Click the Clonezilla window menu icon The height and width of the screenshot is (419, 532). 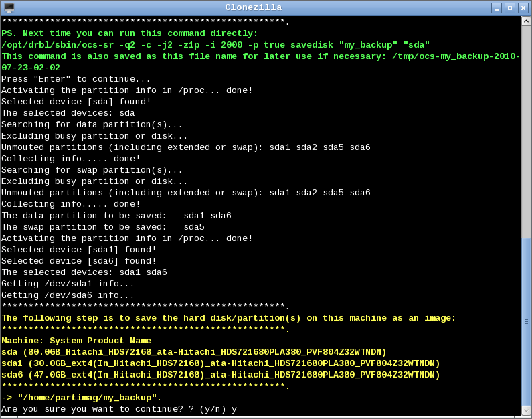click(9, 7)
